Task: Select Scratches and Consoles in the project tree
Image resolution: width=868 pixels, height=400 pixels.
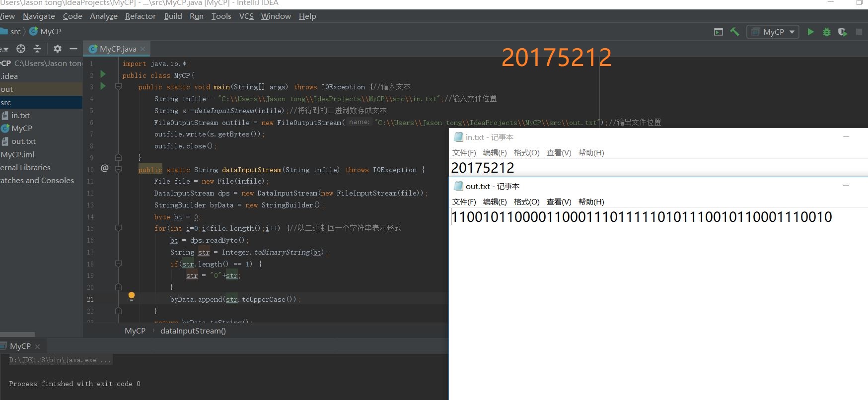Action: click(x=41, y=180)
